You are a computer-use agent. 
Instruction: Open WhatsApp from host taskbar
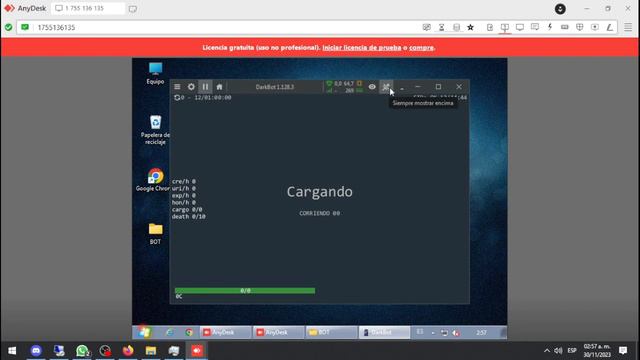point(82,351)
